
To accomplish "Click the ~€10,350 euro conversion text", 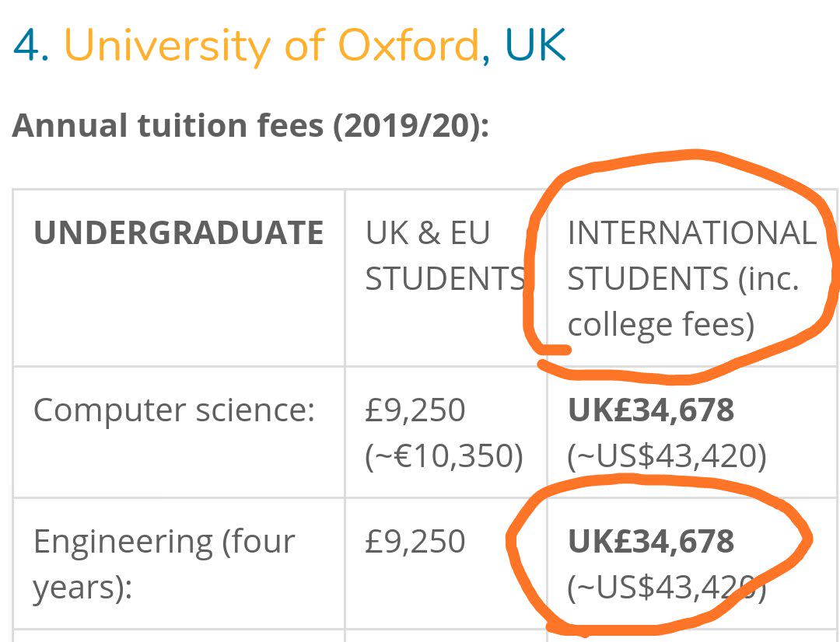I will (x=443, y=455).
